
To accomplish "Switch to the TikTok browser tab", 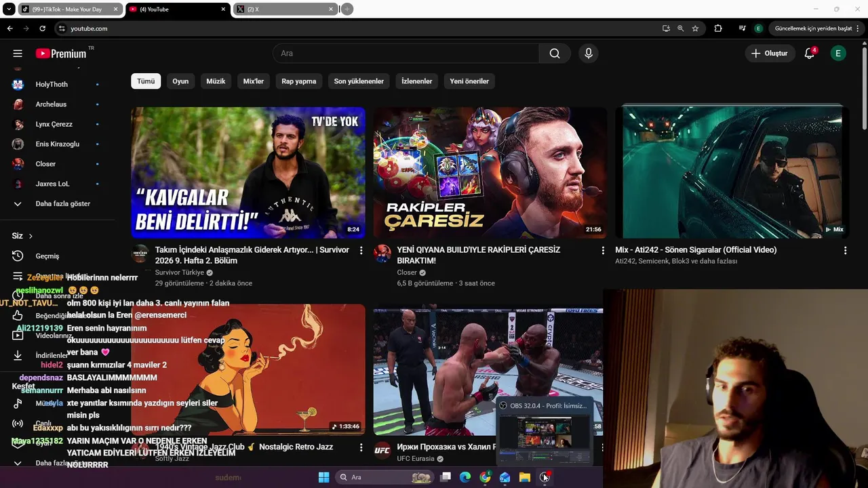I will (x=70, y=9).
